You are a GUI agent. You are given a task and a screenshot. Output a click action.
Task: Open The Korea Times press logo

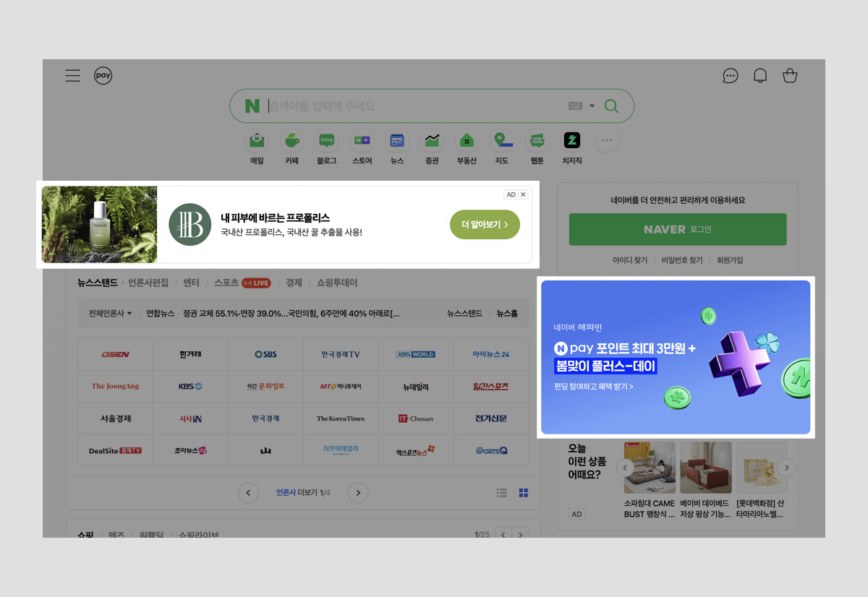pos(341,418)
